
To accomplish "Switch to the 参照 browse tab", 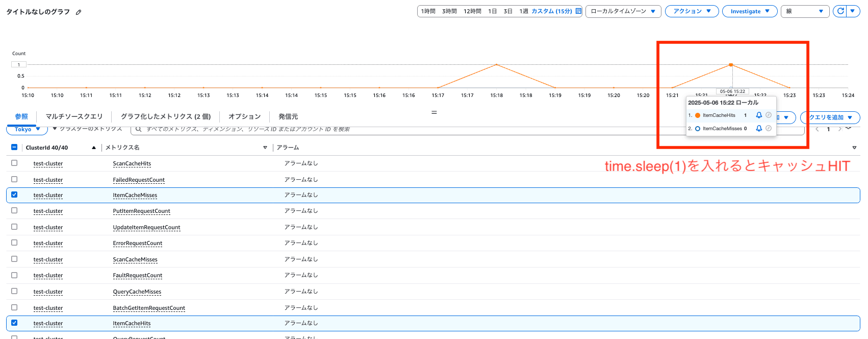I will pyautogui.click(x=21, y=116).
